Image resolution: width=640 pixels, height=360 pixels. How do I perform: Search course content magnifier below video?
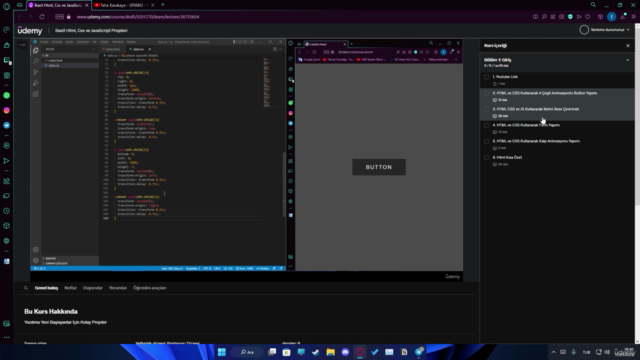pyautogui.click(x=26, y=288)
